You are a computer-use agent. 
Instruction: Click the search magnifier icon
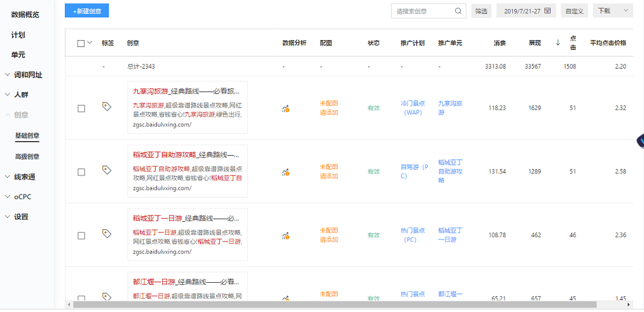[x=458, y=11]
